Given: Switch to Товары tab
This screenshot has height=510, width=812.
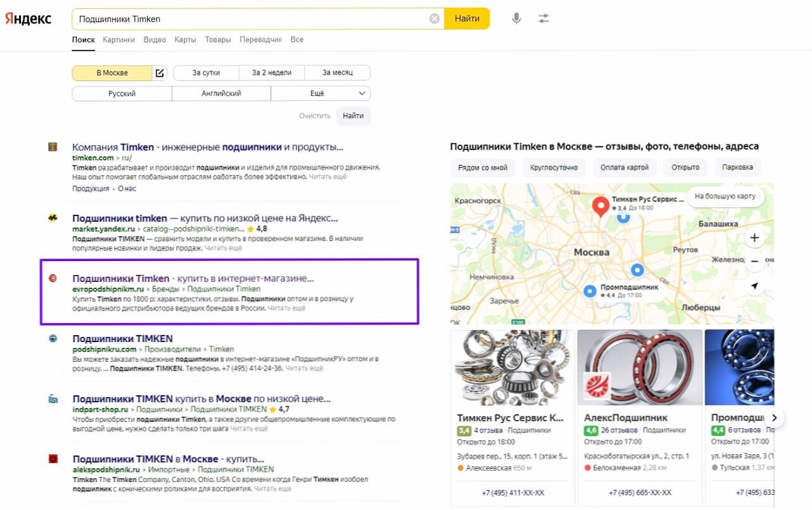Looking at the screenshot, I should coord(218,39).
